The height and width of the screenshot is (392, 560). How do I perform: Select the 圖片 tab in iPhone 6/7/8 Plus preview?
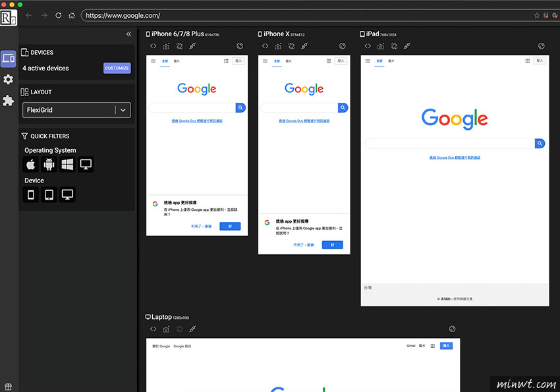tap(177, 61)
